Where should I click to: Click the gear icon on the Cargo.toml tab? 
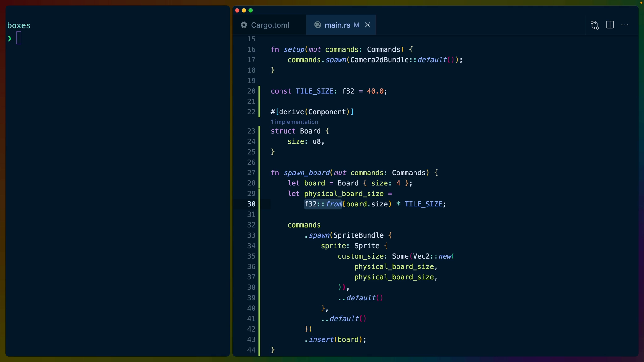pos(244,25)
